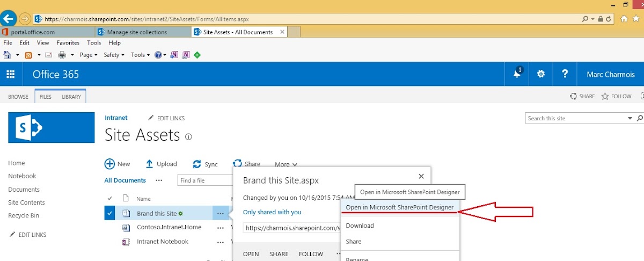Open the FILES ribbon tab
This screenshot has height=261, width=644.
(x=46, y=97)
